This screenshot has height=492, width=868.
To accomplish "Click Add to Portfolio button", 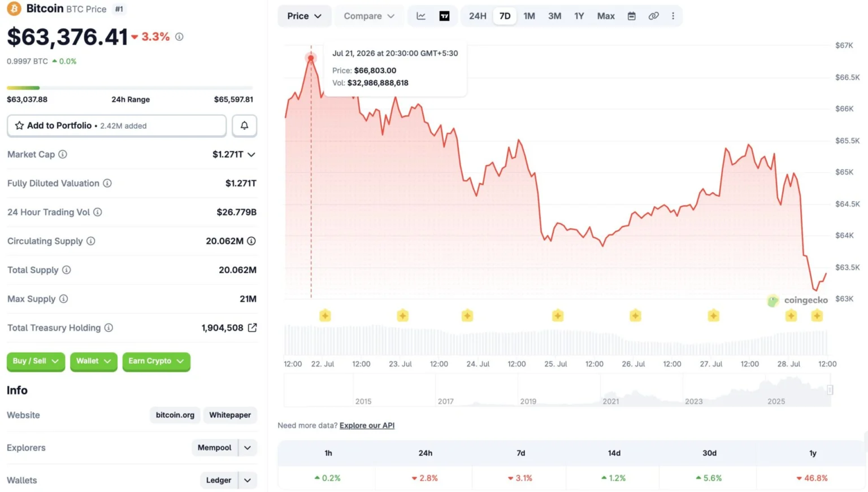I will coord(117,125).
